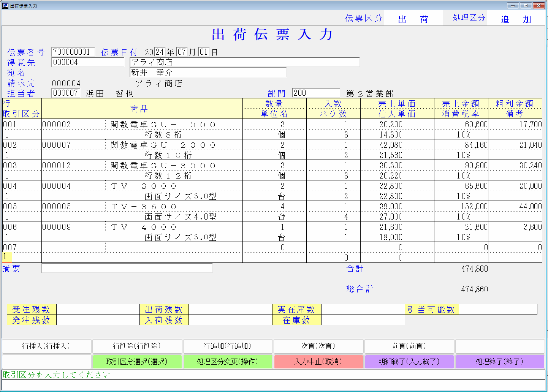Image resolution: width=548 pixels, height=392 pixels.
Task: Click the slip date month field 07
Action: [182, 52]
